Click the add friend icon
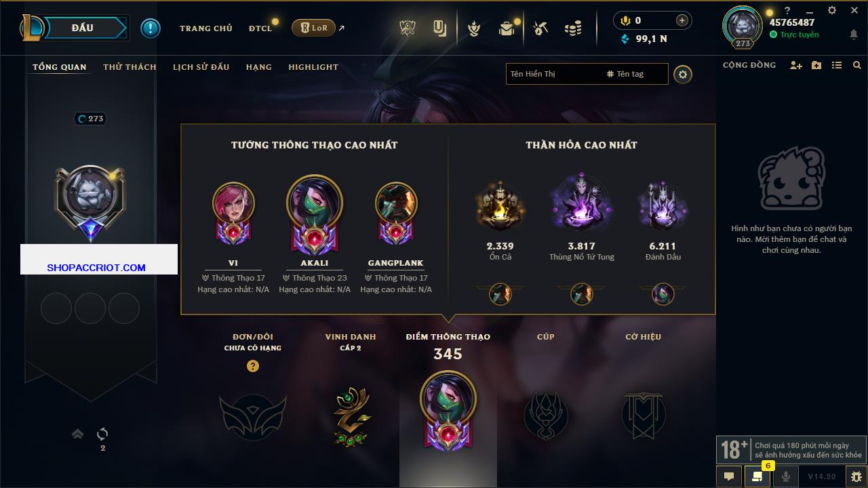 coord(796,65)
